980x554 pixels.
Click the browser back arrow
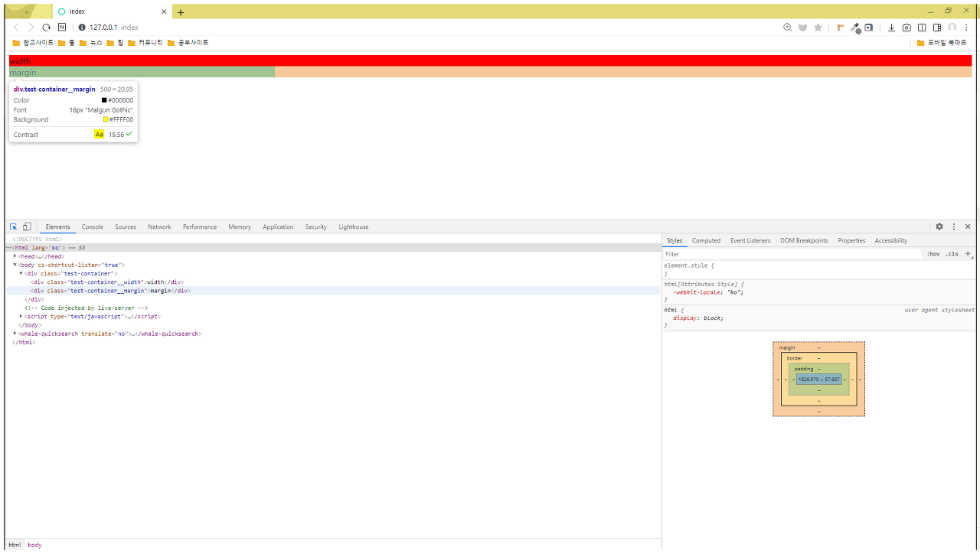[17, 28]
